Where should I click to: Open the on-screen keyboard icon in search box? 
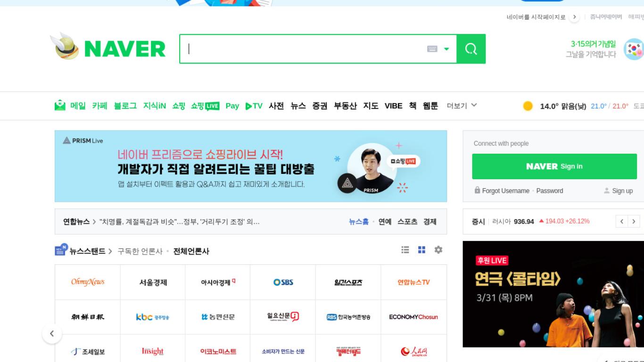tap(432, 49)
